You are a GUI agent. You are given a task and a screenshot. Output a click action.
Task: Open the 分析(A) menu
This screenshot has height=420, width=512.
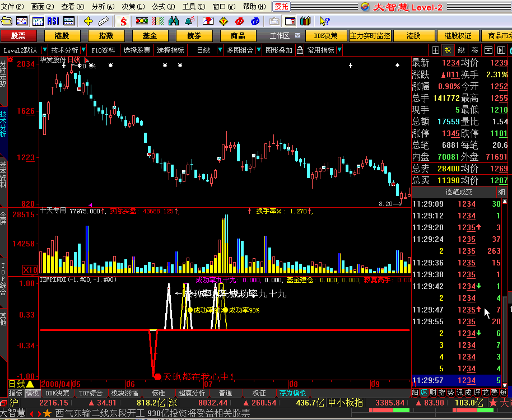click(103, 7)
